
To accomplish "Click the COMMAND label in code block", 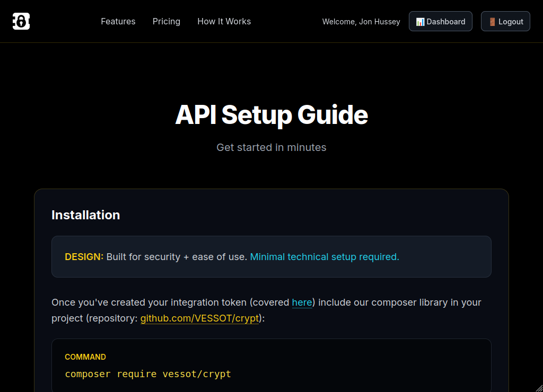I will click(85, 357).
